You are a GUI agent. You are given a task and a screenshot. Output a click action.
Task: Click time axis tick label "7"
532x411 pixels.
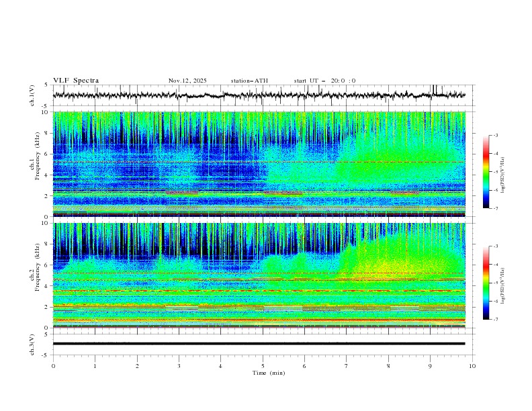(346, 366)
